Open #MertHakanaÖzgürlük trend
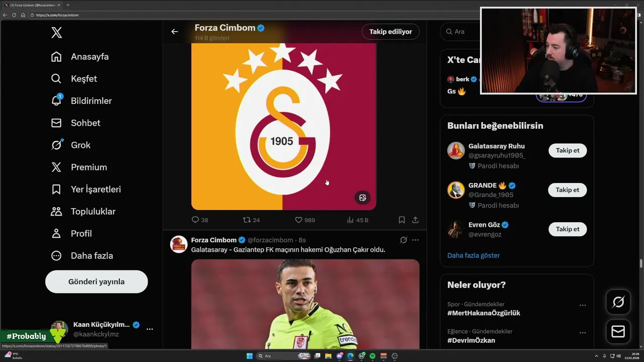Image resolution: width=644 pixels, height=362 pixels. pyautogui.click(x=484, y=313)
